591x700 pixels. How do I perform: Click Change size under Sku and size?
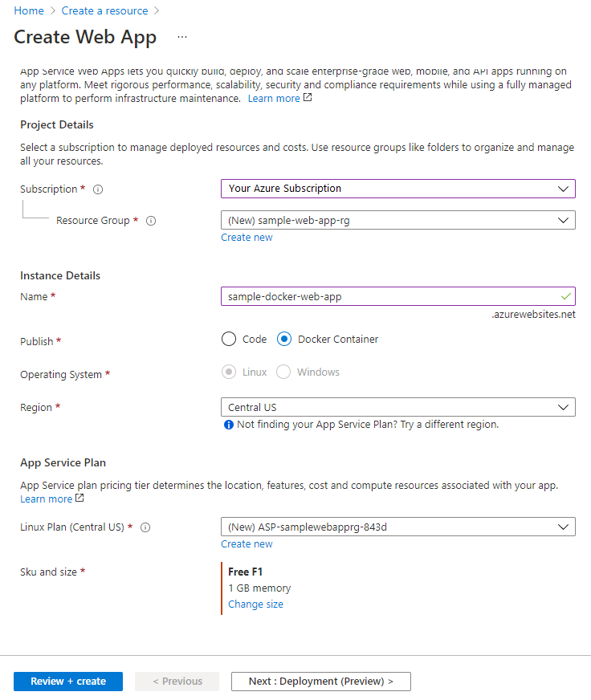coord(255,604)
